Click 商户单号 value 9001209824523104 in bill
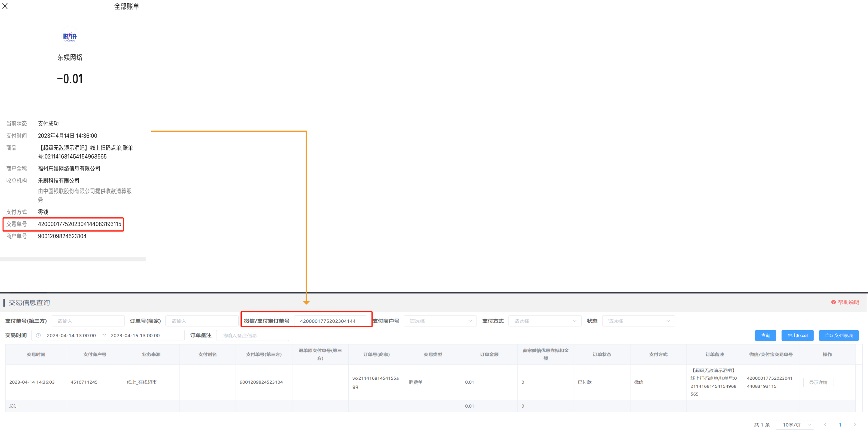Viewport: 868px width, 438px height. pos(62,236)
